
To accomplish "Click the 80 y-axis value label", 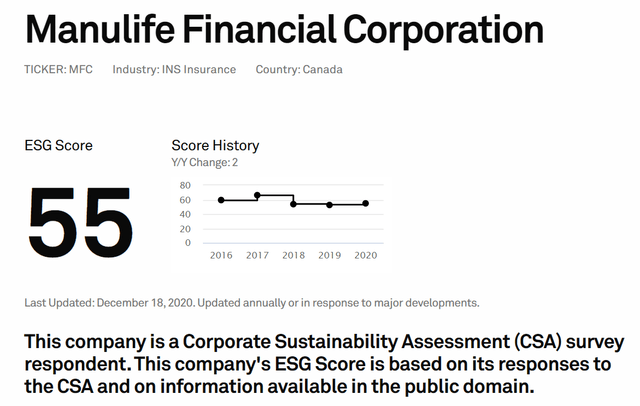I will coord(185,185).
